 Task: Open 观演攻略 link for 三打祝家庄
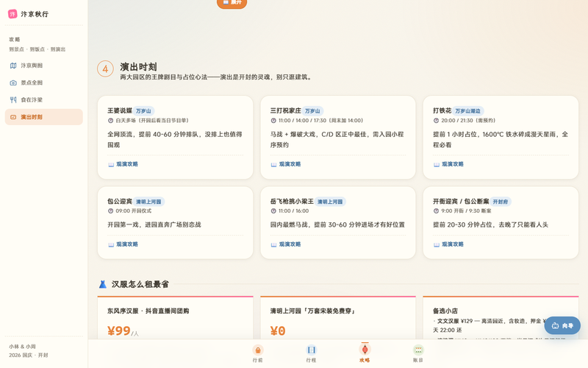[286, 164]
